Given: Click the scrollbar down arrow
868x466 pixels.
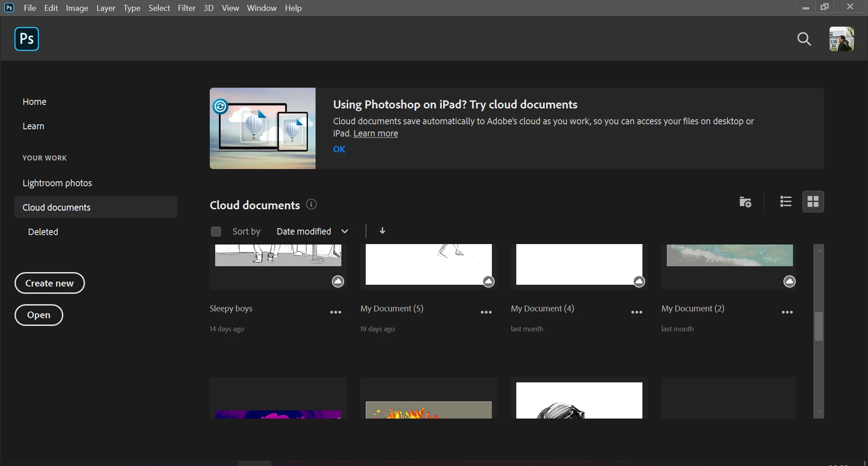Looking at the screenshot, I should pyautogui.click(x=819, y=412).
